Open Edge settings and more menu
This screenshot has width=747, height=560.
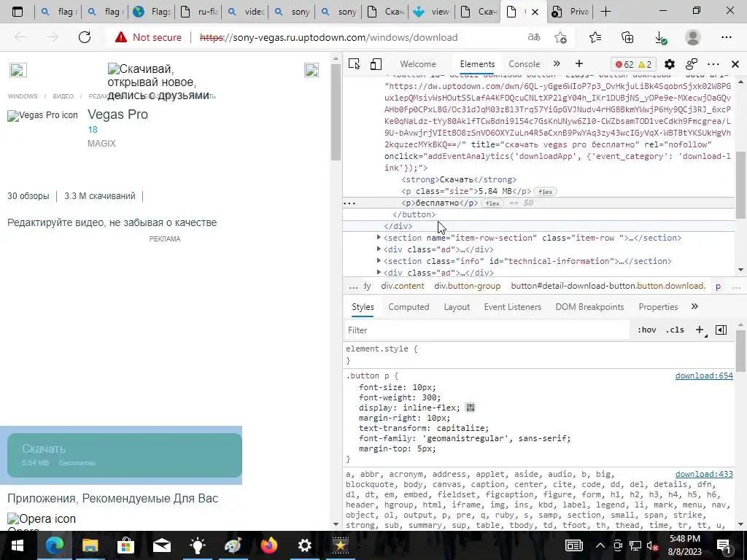click(x=726, y=37)
